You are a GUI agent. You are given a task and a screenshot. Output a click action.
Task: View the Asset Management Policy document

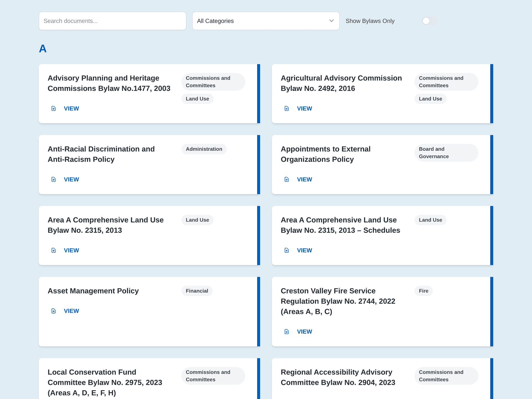point(71,311)
